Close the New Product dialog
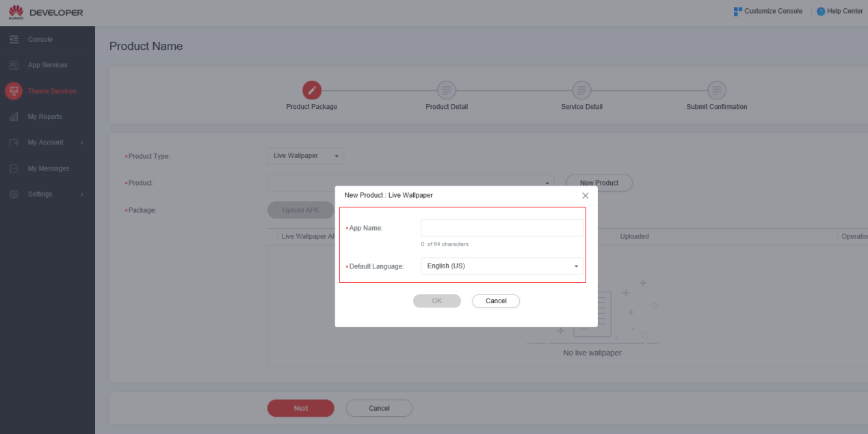The width and height of the screenshot is (868, 434). pyautogui.click(x=585, y=196)
